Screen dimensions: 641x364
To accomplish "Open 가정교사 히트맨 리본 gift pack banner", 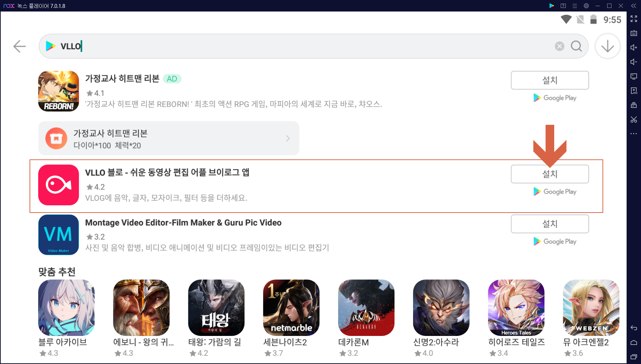I will [x=169, y=138].
